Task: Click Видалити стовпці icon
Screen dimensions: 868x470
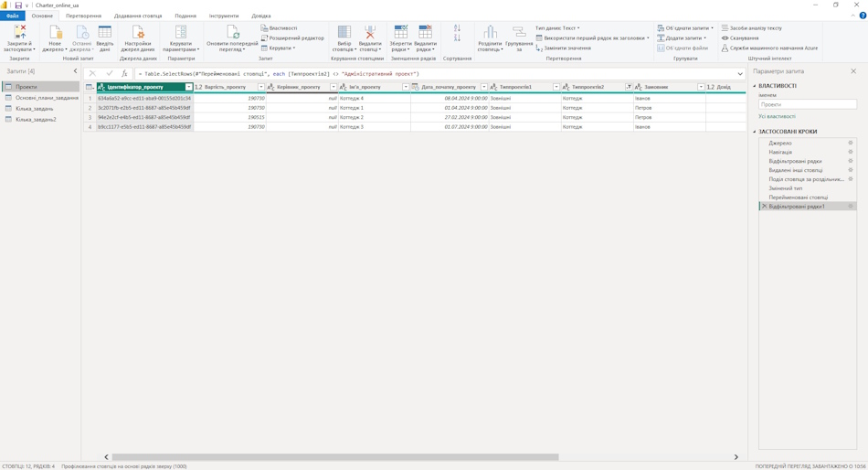Action: click(x=370, y=32)
